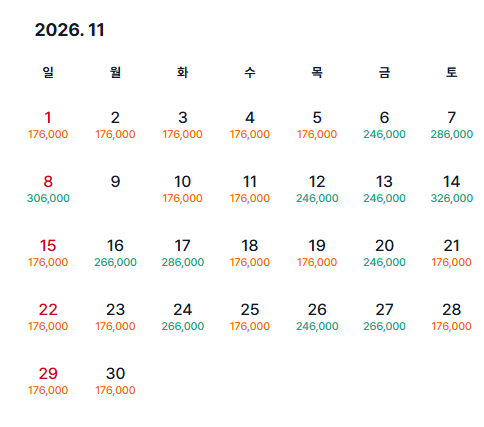Choose November 10 priced 176,000
This screenshot has height=427, width=484.
(x=182, y=189)
